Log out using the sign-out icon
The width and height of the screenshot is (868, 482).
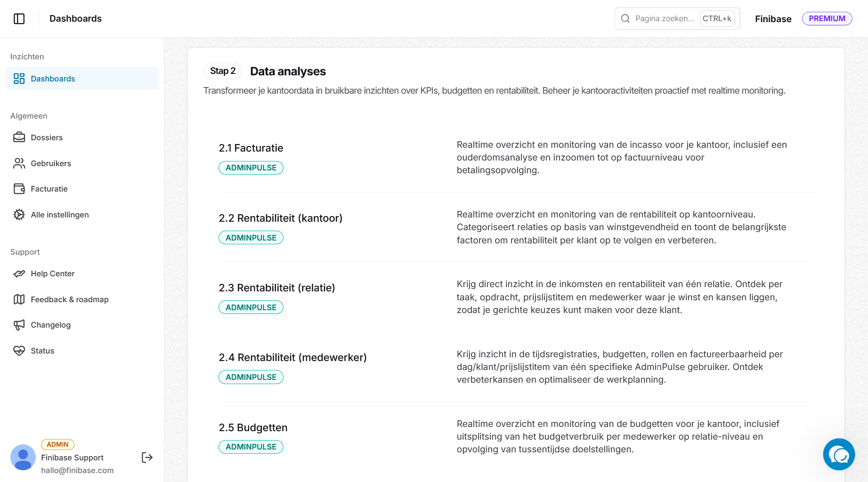click(x=146, y=457)
